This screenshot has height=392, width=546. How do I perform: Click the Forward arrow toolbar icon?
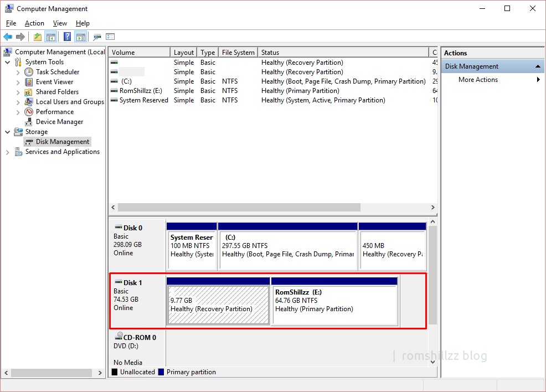[x=20, y=37]
